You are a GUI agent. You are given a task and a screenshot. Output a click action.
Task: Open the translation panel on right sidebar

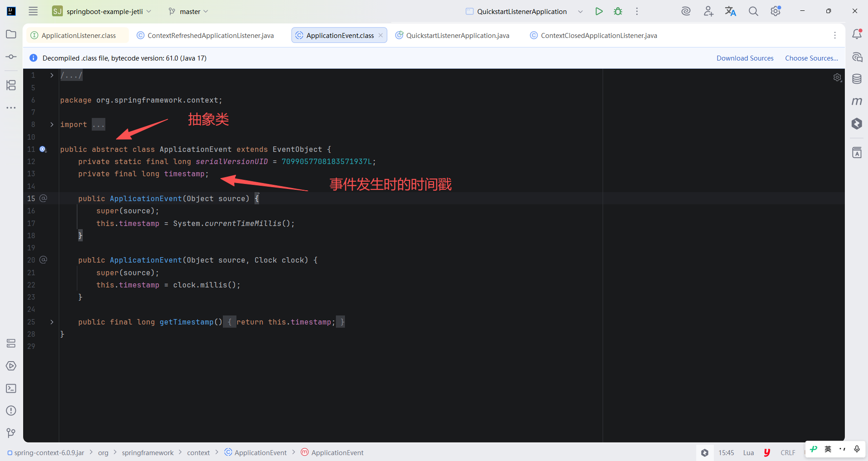857,153
